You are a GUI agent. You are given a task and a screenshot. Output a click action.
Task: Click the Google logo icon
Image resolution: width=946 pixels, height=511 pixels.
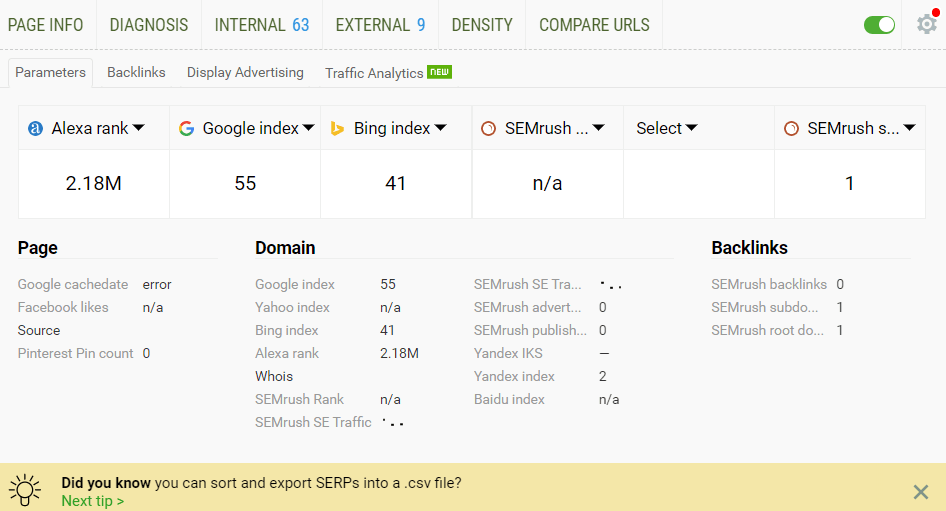coord(186,129)
